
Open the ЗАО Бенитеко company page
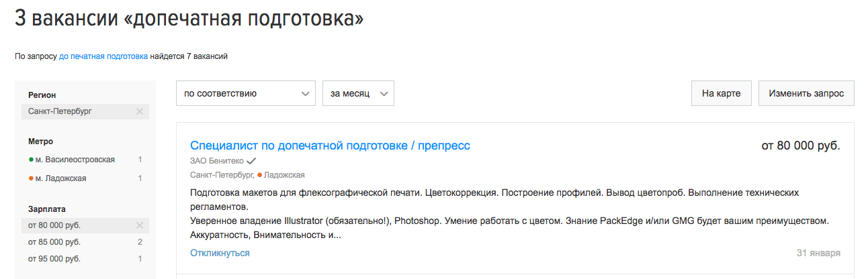[x=216, y=161]
